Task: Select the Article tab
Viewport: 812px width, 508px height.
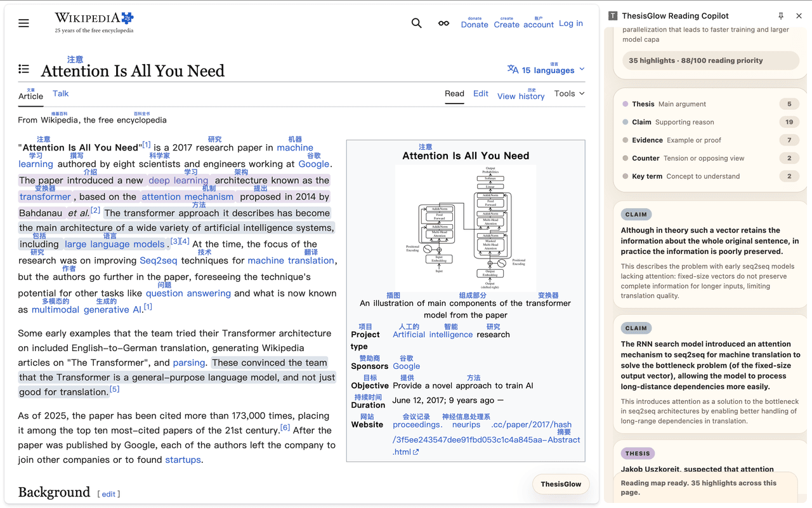Action: (x=30, y=96)
